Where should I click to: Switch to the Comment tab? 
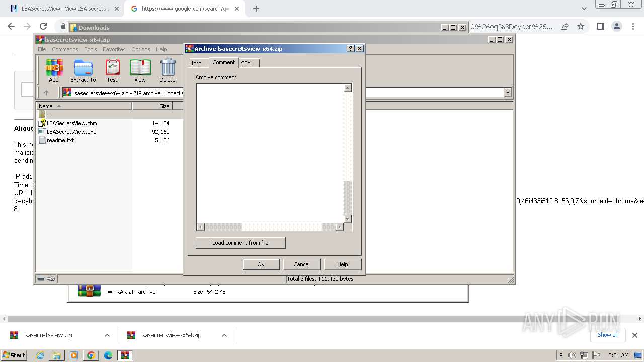(224, 62)
